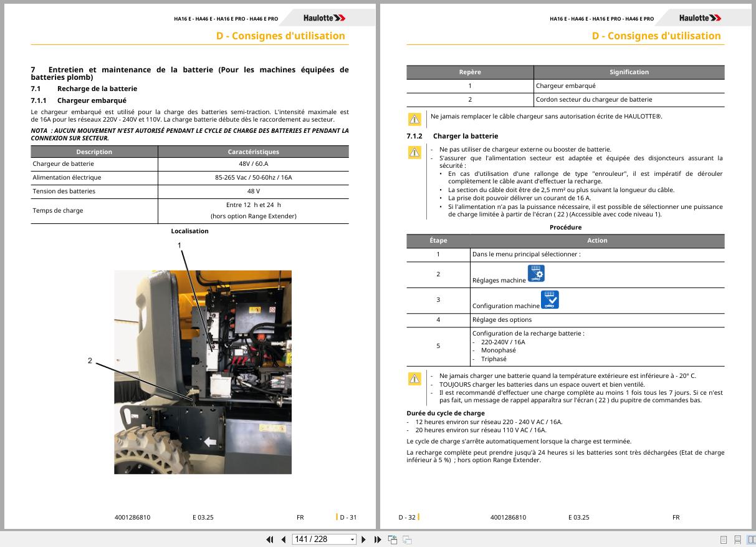Click the 'Repère' column header
Screen dimensions: 756x547
pos(470,72)
